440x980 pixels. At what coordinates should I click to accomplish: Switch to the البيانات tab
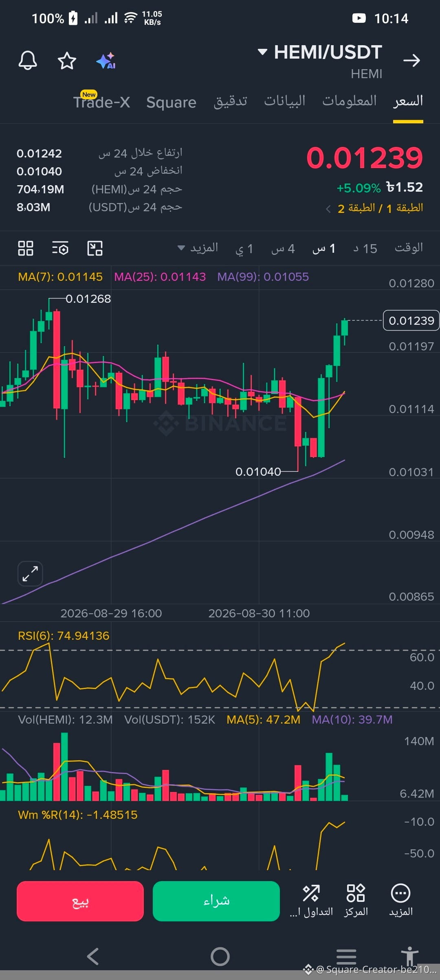click(x=285, y=101)
